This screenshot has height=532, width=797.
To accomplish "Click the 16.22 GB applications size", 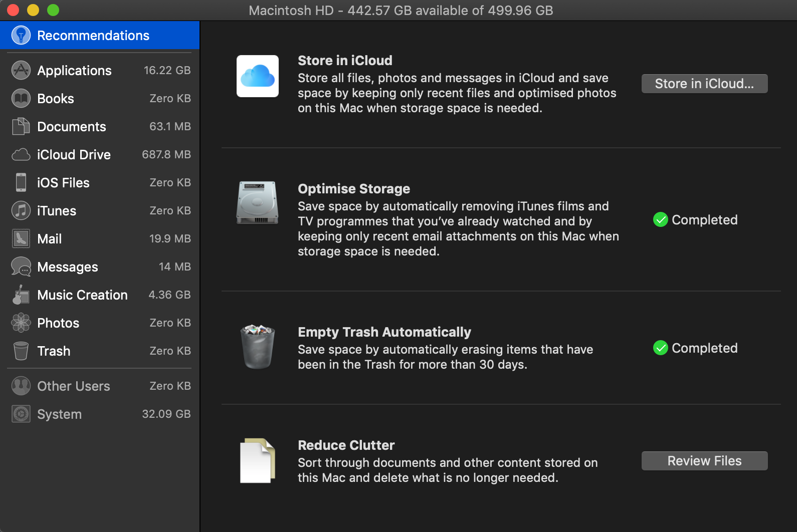I will click(x=167, y=70).
